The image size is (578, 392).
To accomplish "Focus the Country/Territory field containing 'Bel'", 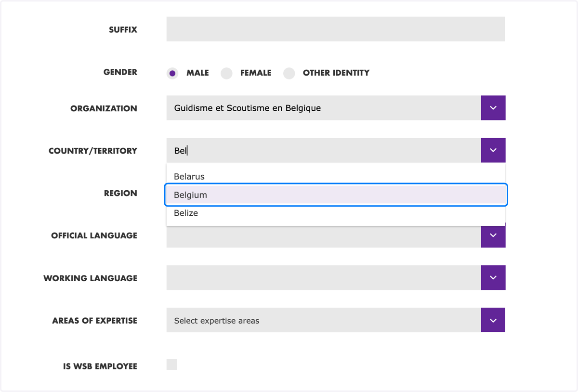I will point(324,150).
